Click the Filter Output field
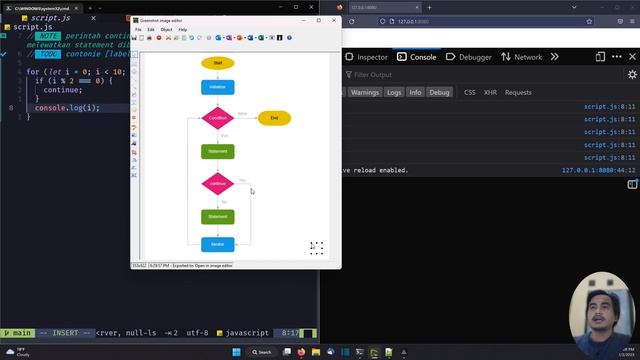Image resolution: width=640 pixels, height=360 pixels. click(484, 75)
